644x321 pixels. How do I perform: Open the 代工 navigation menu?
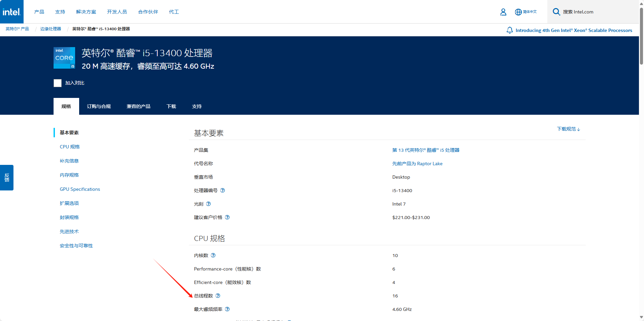point(174,12)
